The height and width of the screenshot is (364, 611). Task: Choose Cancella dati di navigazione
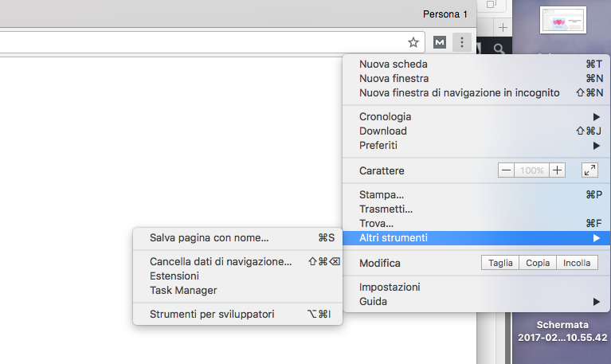click(x=221, y=261)
